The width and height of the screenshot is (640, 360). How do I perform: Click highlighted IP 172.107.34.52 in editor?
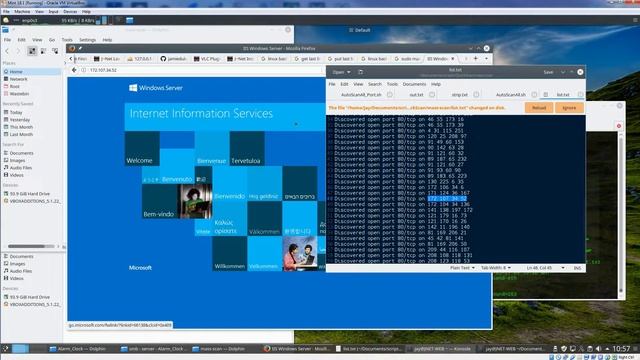point(447,198)
